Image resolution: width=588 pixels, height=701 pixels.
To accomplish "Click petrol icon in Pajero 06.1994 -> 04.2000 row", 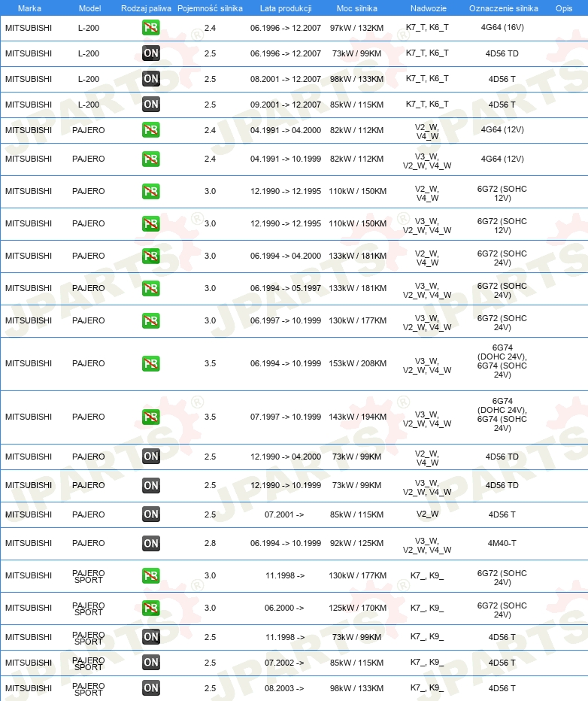I will tap(151, 256).
